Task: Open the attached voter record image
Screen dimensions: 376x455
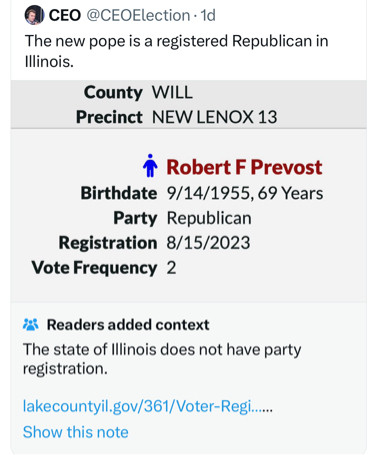Action: coord(188,191)
